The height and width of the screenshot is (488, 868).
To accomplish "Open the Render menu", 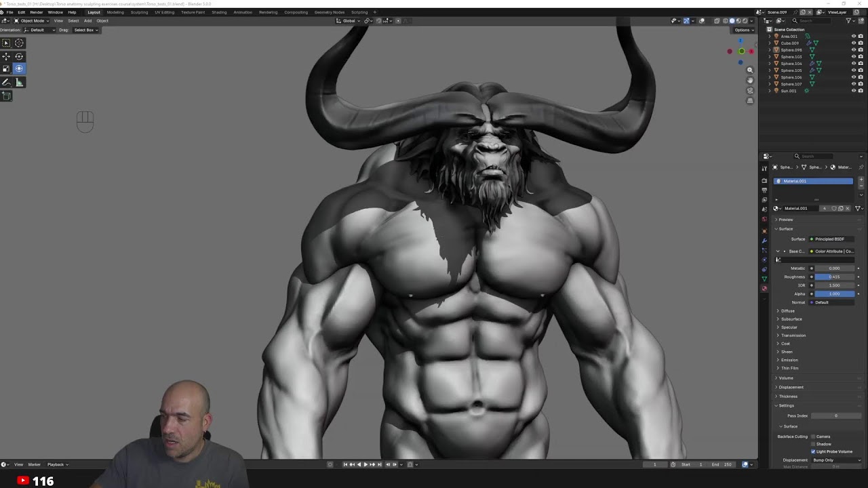I will click(x=36, y=12).
